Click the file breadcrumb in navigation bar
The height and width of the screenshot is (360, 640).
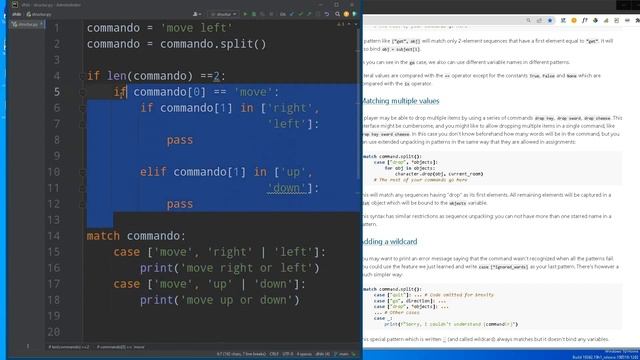click(39, 14)
